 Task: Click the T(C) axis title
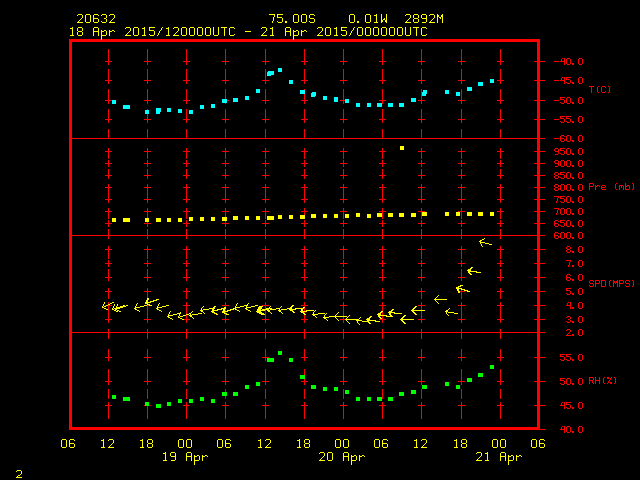(x=600, y=89)
